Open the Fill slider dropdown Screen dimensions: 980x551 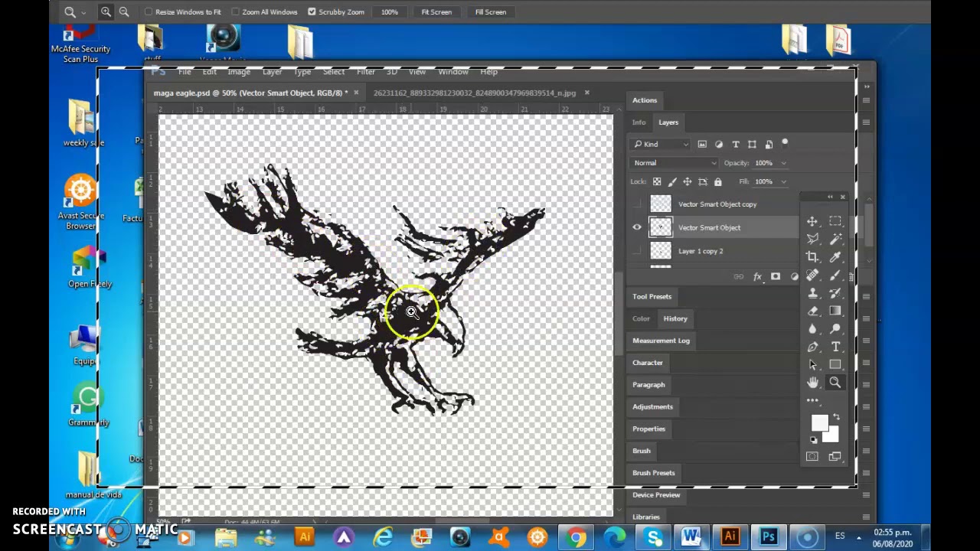pyautogui.click(x=782, y=181)
